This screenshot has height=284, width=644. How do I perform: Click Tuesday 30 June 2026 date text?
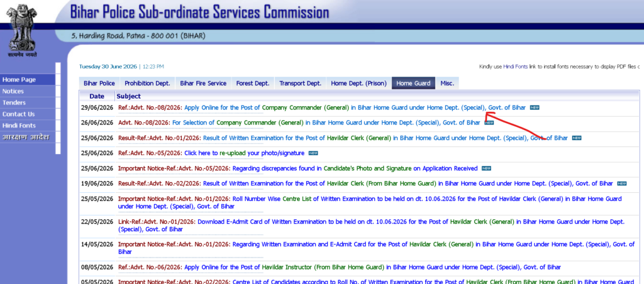pos(108,67)
